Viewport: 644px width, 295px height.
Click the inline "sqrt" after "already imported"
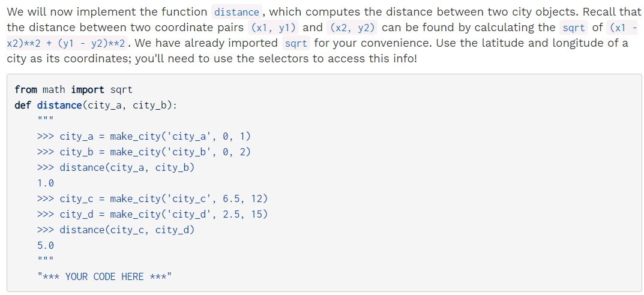pos(296,43)
